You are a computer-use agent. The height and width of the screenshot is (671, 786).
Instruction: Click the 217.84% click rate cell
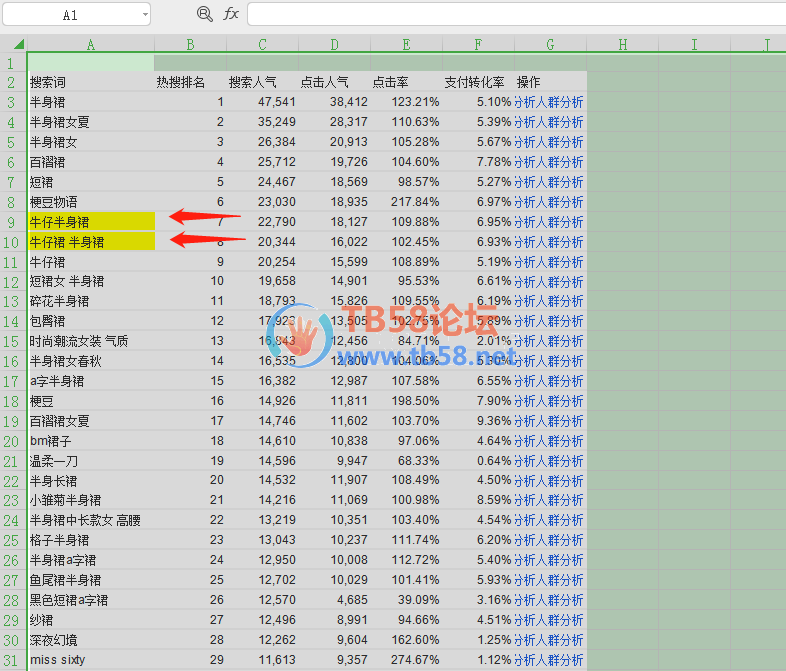pos(406,202)
